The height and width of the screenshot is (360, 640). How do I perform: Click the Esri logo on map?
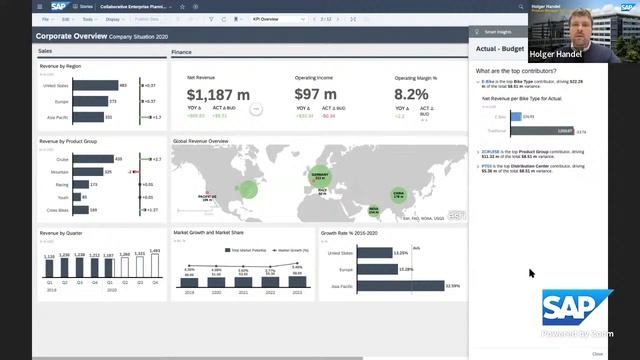[x=456, y=216]
